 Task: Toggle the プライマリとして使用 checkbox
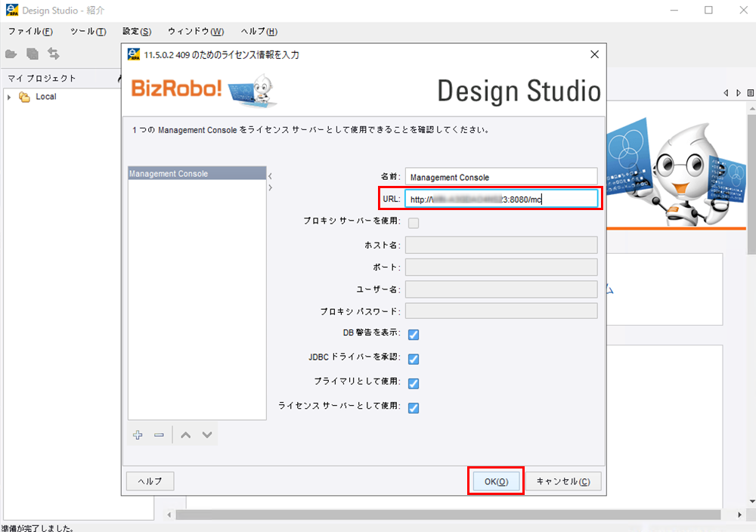(x=414, y=384)
